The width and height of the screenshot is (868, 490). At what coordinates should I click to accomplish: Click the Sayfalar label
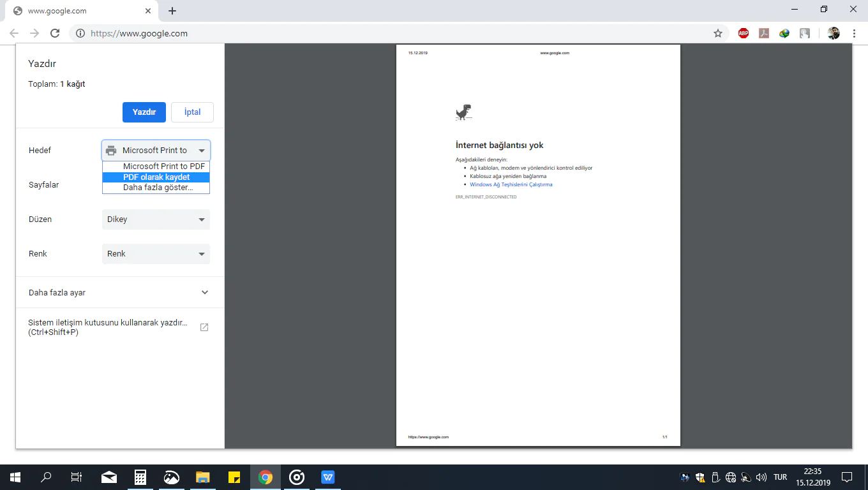pos(44,185)
